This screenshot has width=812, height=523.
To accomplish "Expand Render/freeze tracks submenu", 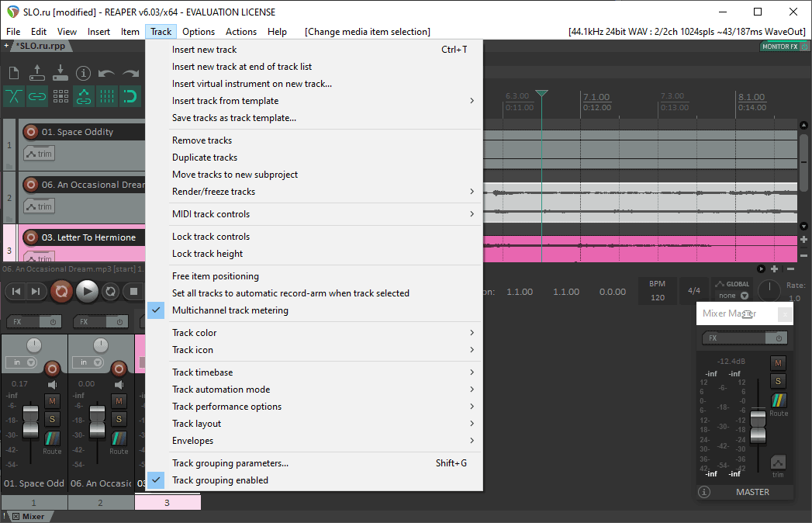I will coord(314,192).
